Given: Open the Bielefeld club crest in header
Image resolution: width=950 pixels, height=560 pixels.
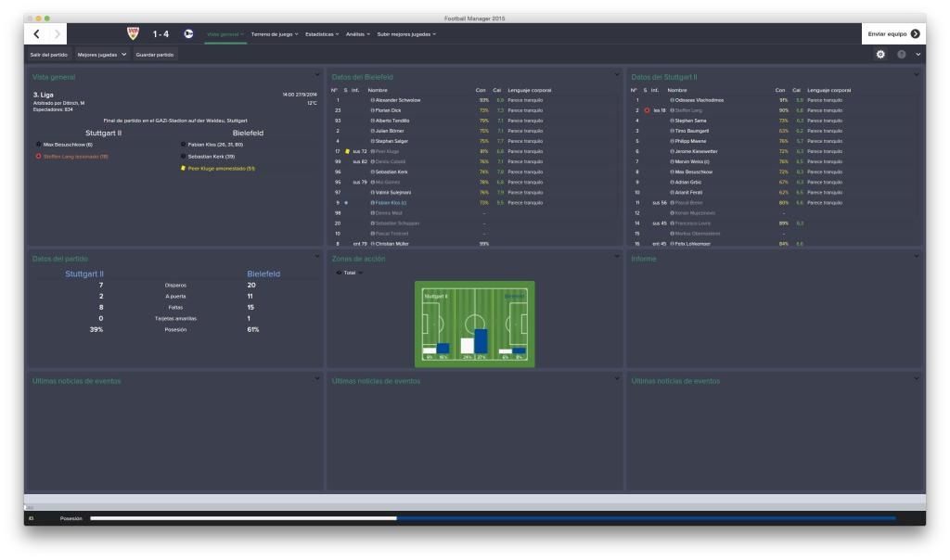Looking at the screenshot, I should point(188,34).
